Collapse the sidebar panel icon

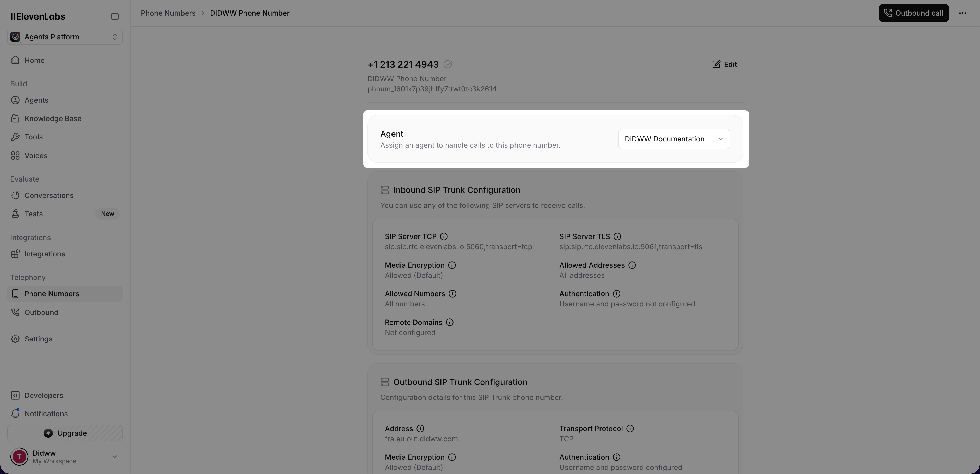coord(115,16)
